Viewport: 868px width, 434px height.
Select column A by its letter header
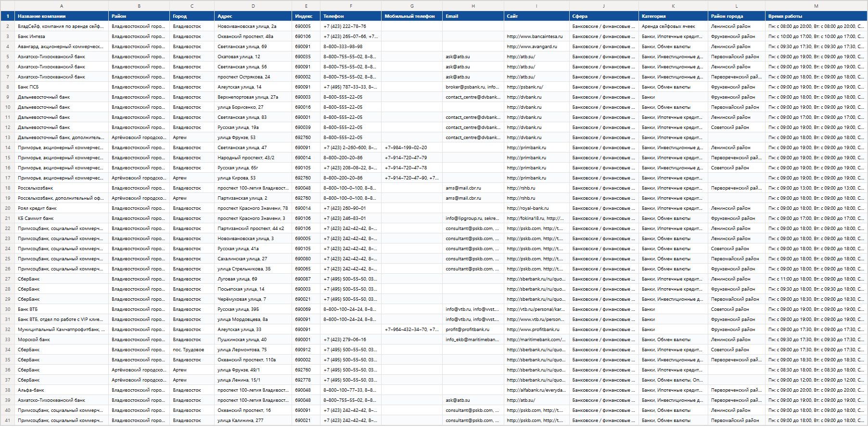click(62, 6)
